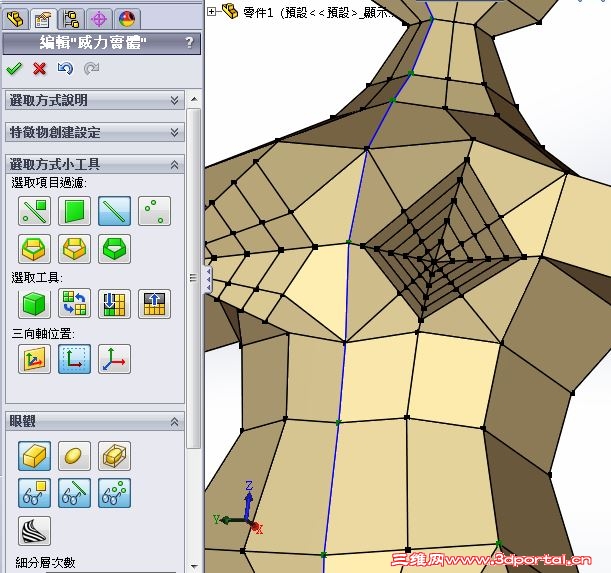Screen dimensions: 611x573
Task: Click the invert selection swap icon
Action: [74, 304]
